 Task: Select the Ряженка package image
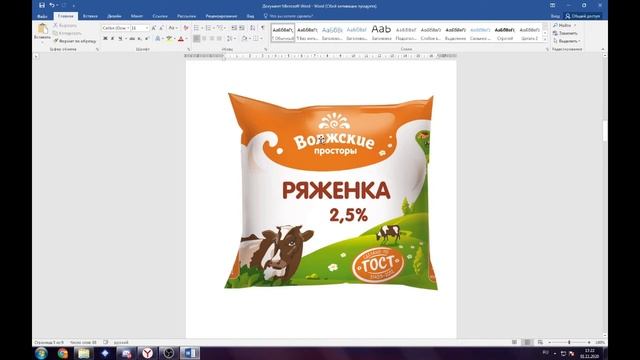(331, 191)
